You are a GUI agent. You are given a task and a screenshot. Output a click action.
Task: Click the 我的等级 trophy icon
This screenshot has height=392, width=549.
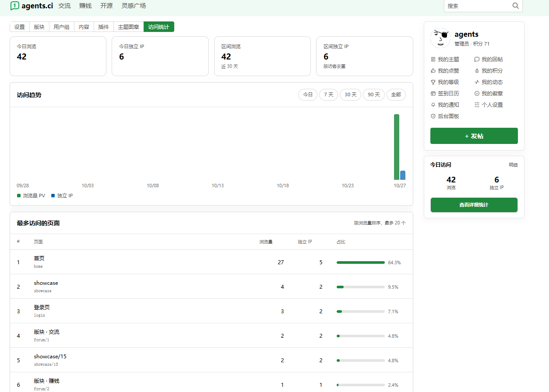point(433,82)
